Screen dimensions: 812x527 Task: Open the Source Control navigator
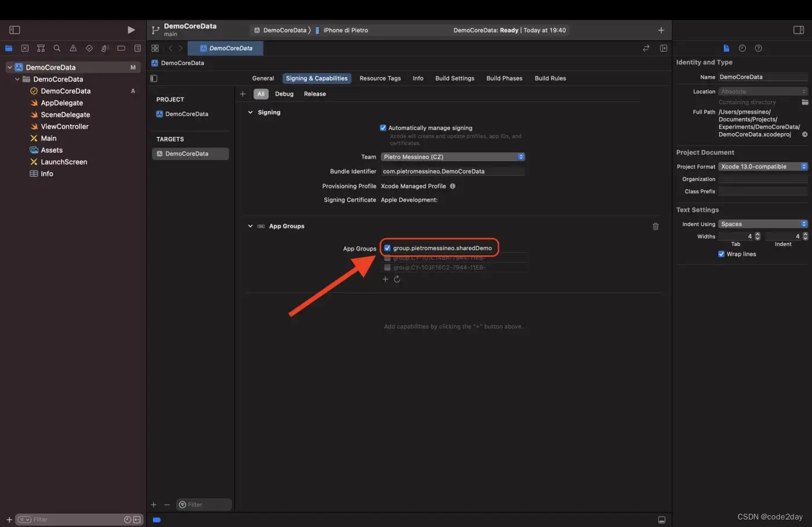[x=25, y=48]
